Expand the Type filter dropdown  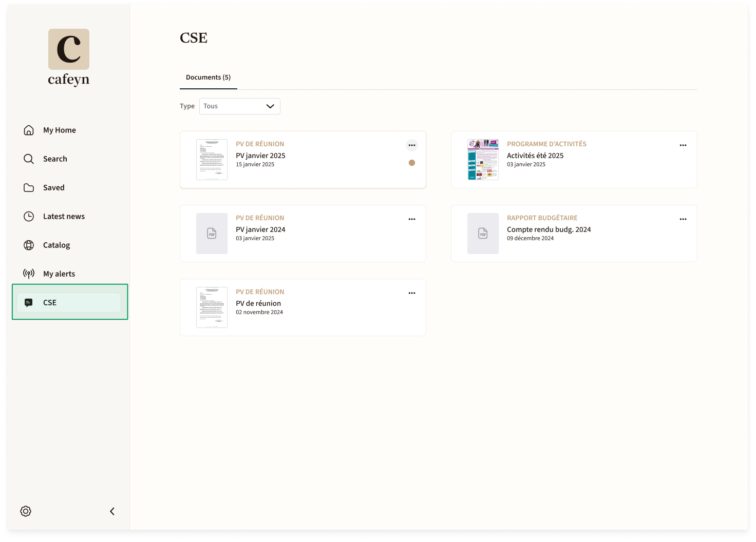[240, 106]
